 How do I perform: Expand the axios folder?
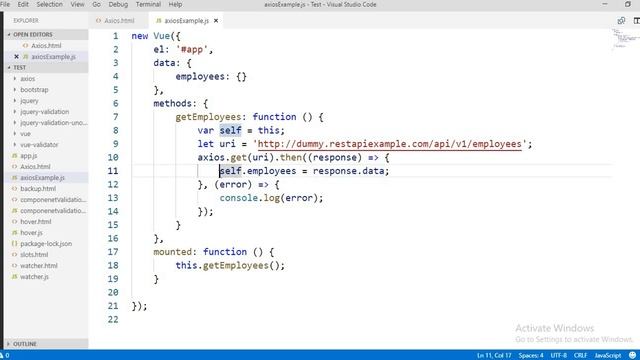[28, 79]
